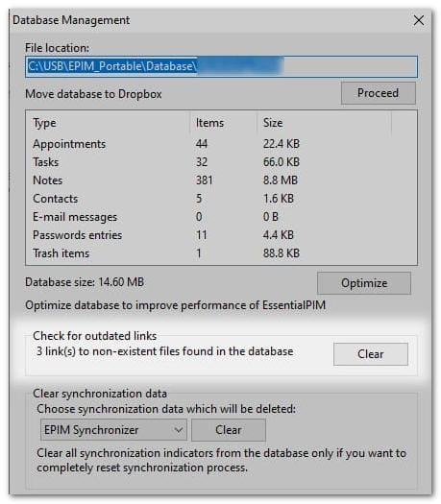This screenshot has width=441, height=504.
Task: Click the Items column header
Action: (224, 123)
